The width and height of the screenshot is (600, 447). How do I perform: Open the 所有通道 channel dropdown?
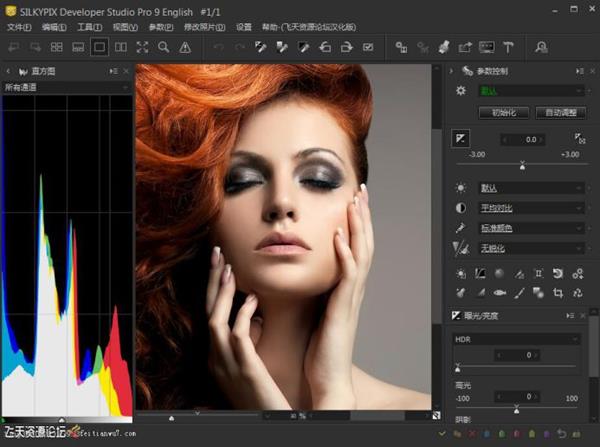66,88
